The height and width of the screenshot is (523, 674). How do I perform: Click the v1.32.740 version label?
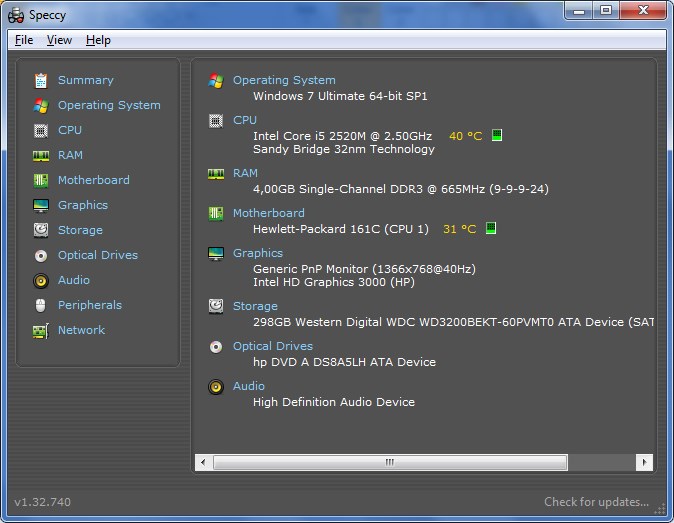pyautogui.click(x=42, y=502)
